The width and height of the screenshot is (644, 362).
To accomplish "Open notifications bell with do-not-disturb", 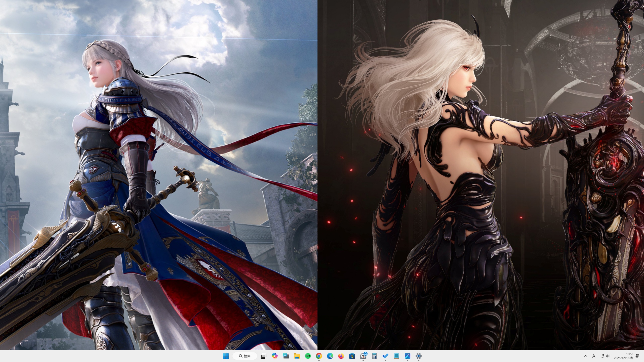I will (x=637, y=356).
